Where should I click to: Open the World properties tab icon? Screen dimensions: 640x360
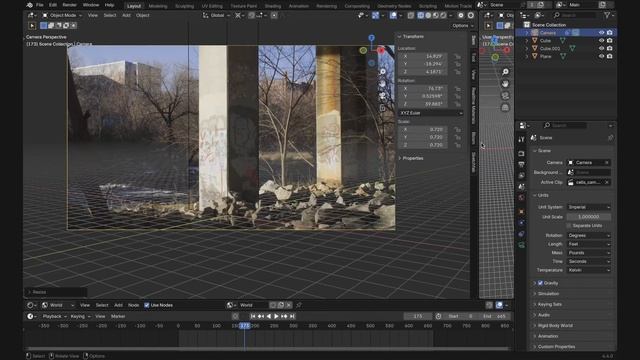[521, 198]
